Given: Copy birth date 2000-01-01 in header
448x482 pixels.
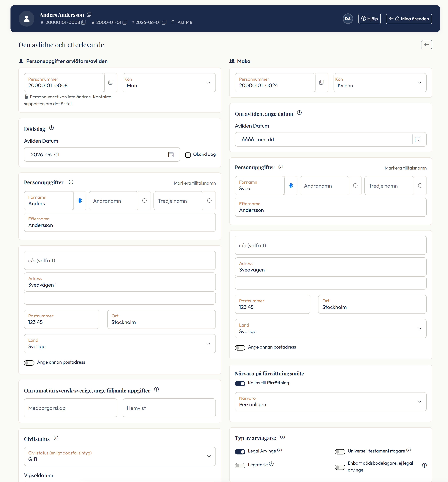Looking at the screenshot, I should pyautogui.click(x=125, y=22).
